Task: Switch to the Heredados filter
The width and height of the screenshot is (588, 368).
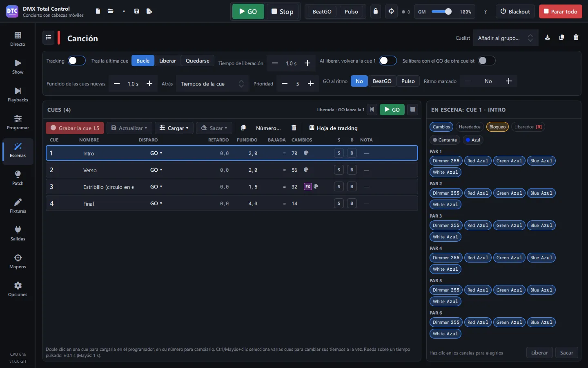Action: (x=470, y=127)
